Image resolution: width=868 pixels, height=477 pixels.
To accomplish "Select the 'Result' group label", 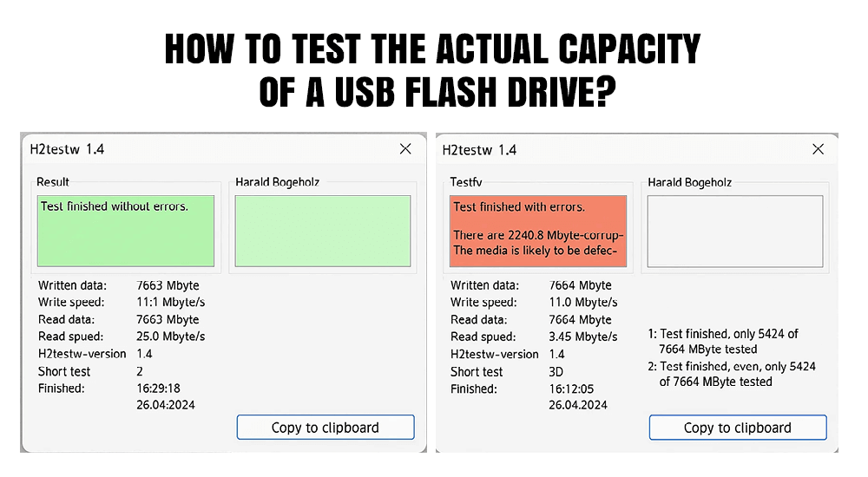I will click(53, 182).
